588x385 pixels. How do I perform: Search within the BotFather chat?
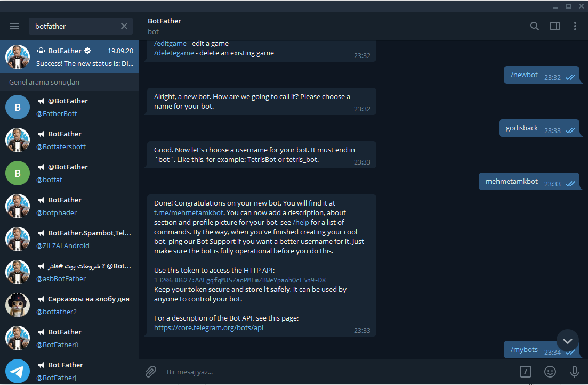click(x=534, y=26)
